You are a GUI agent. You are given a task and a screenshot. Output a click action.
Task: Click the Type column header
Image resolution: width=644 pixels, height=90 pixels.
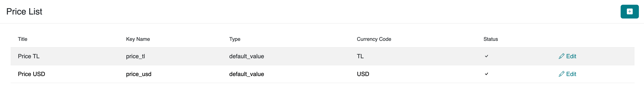pyautogui.click(x=235, y=39)
